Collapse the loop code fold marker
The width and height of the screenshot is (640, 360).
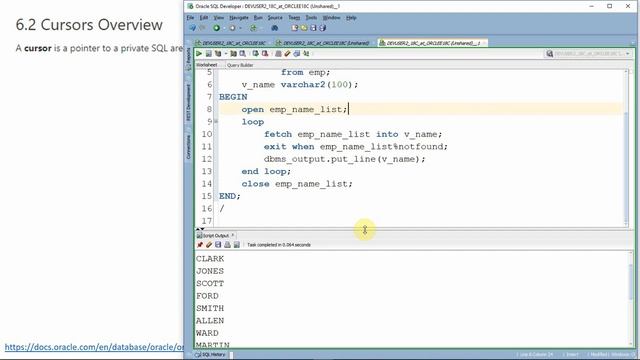216,121
